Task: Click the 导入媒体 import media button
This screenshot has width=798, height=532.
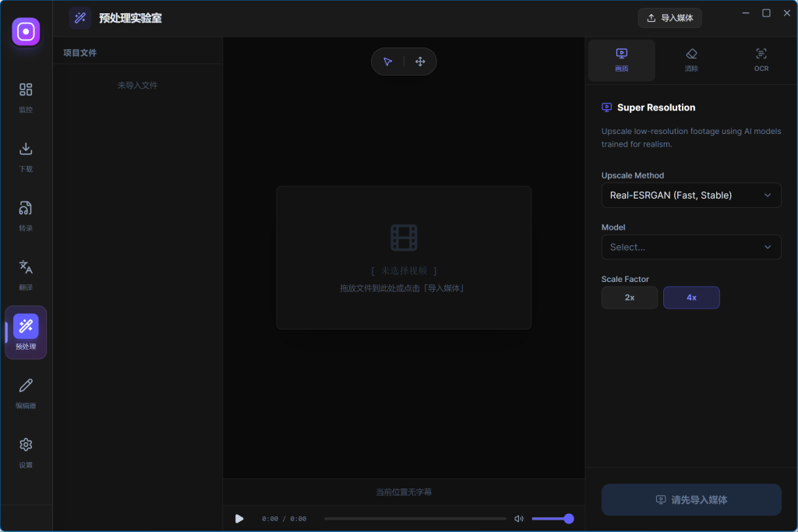Action: pos(669,18)
